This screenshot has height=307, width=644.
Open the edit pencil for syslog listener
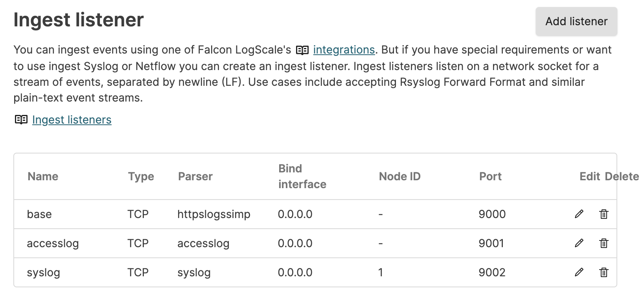(x=578, y=272)
